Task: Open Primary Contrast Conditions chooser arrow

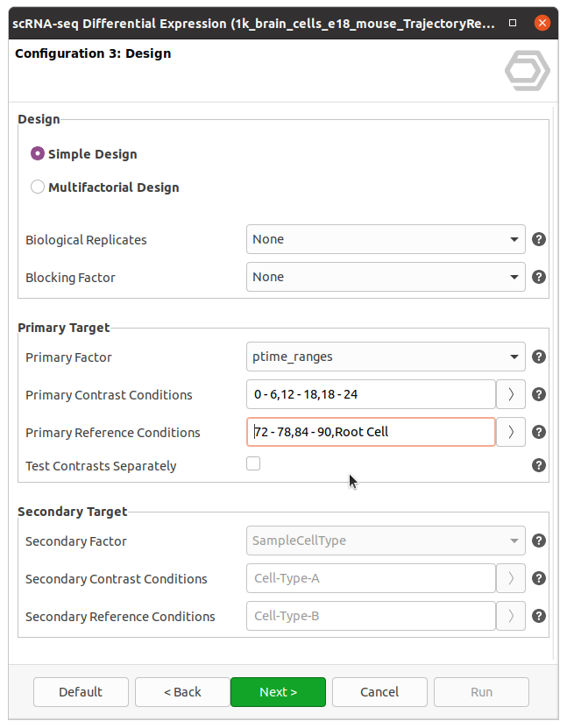Action: point(511,394)
